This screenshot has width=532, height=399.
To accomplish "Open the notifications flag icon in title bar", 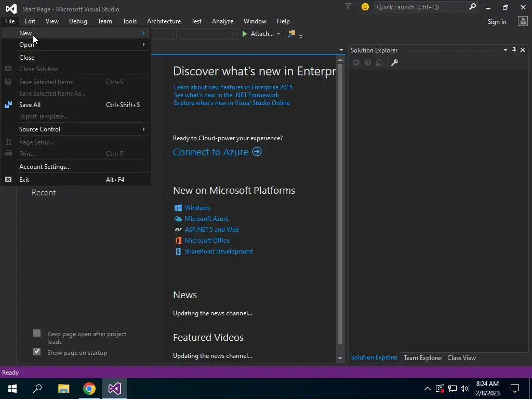I will tap(348, 6).
